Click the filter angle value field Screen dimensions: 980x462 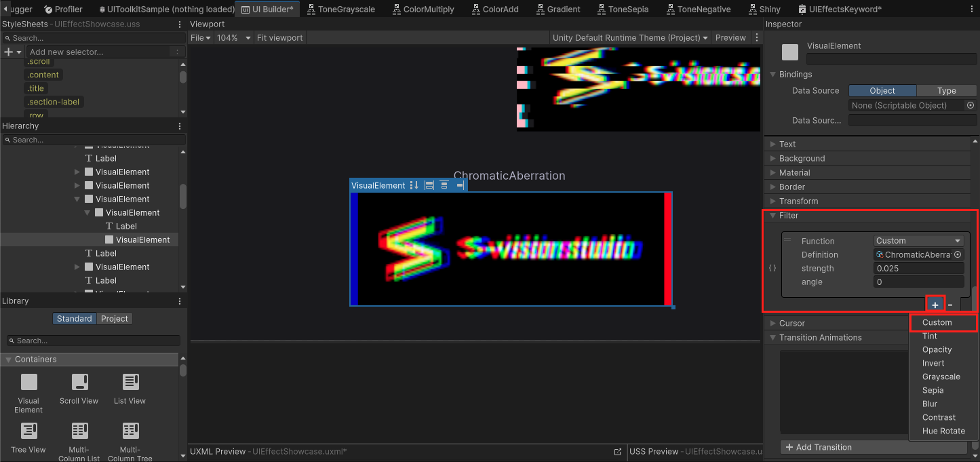coord(919,282)
